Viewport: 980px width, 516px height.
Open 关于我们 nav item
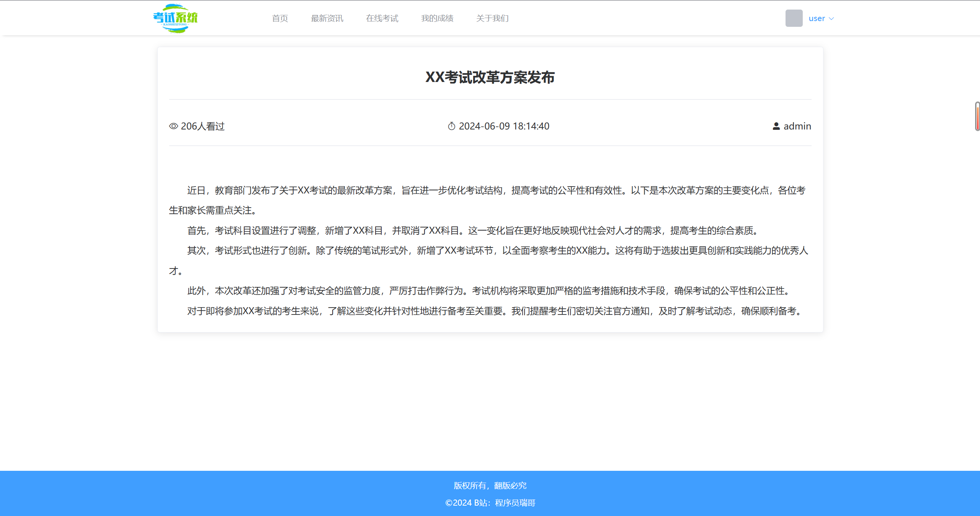click(x=492, y=18)
